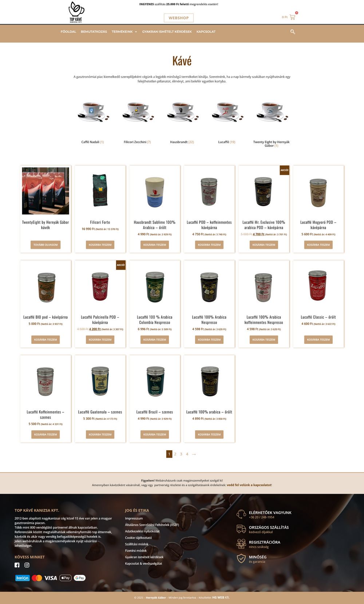Click the Lucaffé category cup image
This screenshot has width=364, height=604.
[227, 112]
